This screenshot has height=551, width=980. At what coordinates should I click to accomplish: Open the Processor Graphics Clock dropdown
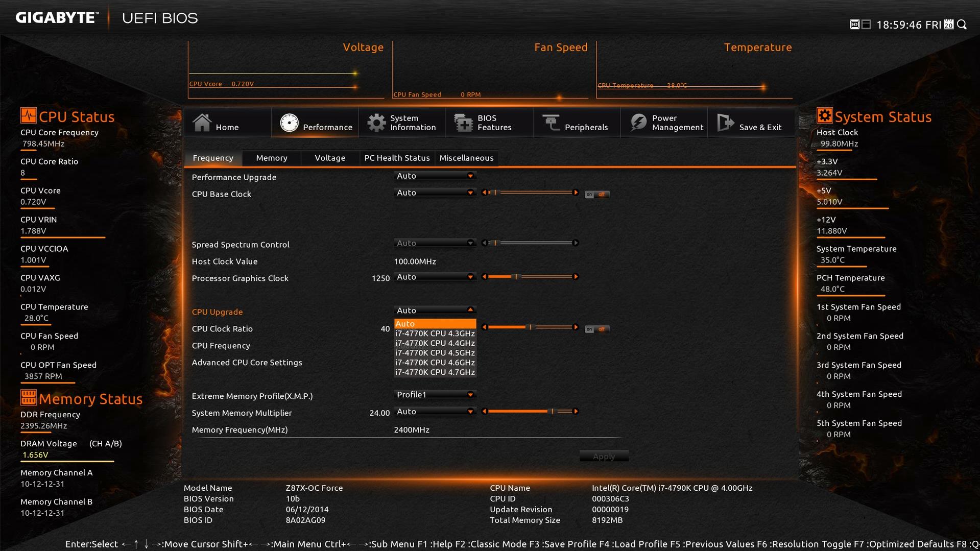435,277
